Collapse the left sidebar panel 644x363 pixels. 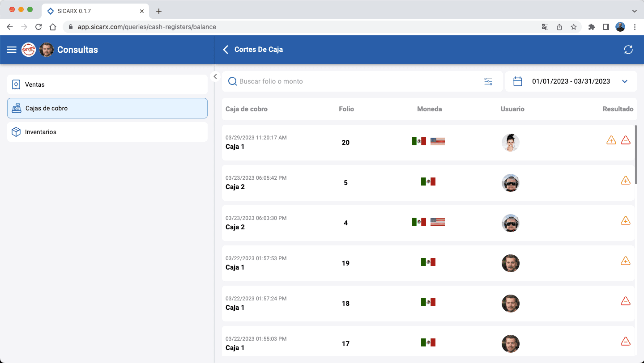215,76
